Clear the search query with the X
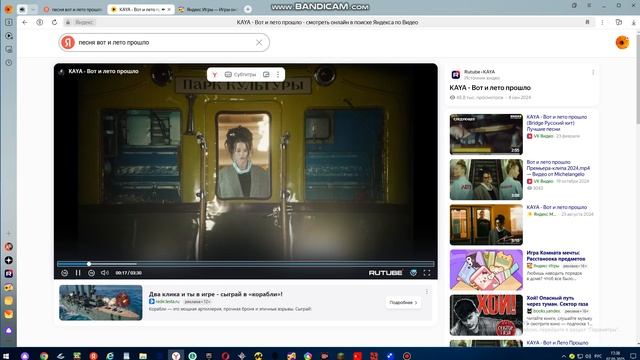The image size is (640, 360). tap(259, 42)
